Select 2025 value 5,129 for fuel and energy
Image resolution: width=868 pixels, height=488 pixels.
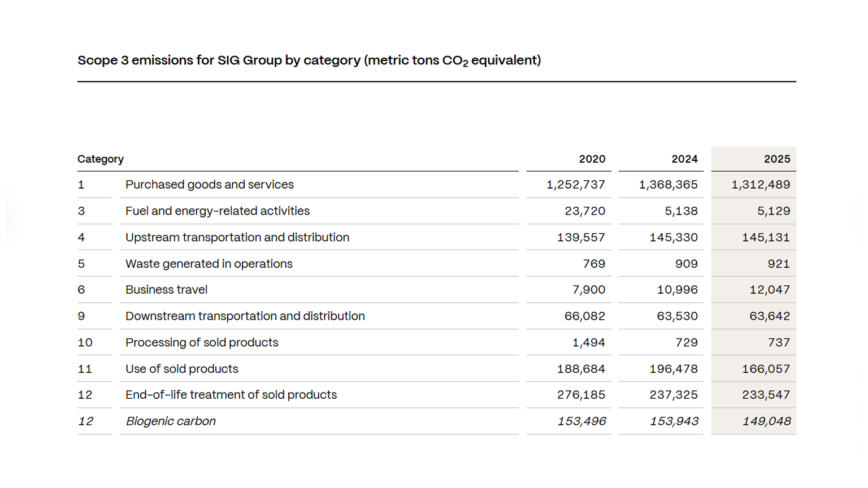coord(774,211)
